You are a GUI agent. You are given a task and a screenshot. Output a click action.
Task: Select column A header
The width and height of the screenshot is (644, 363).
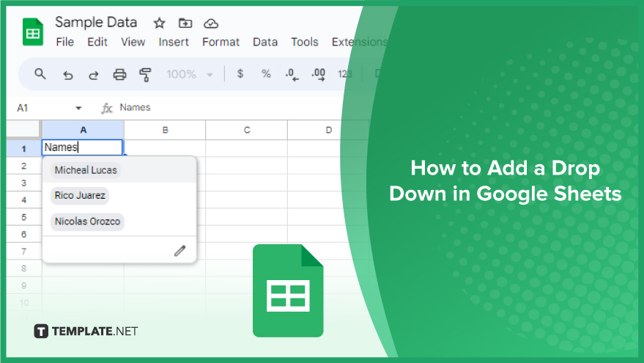(83, 130)
